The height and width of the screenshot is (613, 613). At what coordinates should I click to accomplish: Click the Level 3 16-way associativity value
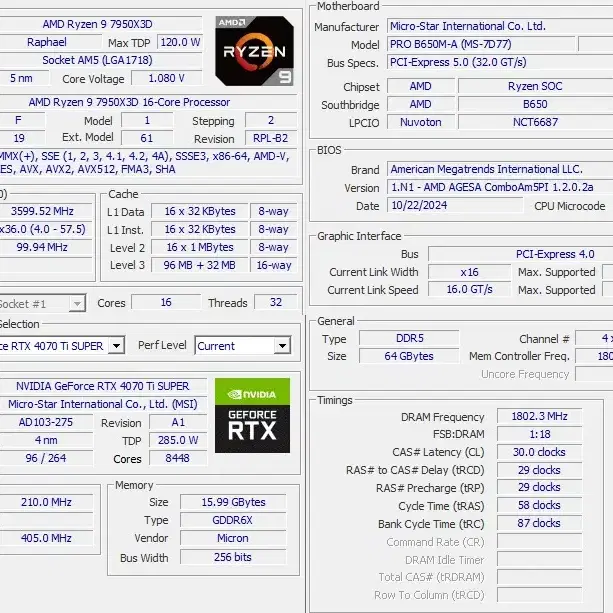coord(274,265)
